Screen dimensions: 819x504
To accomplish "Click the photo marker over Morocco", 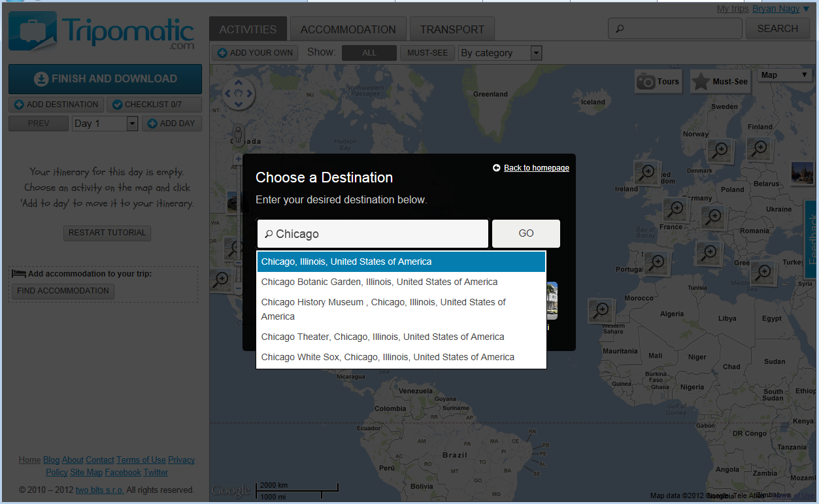I will (x=600, y=310).
